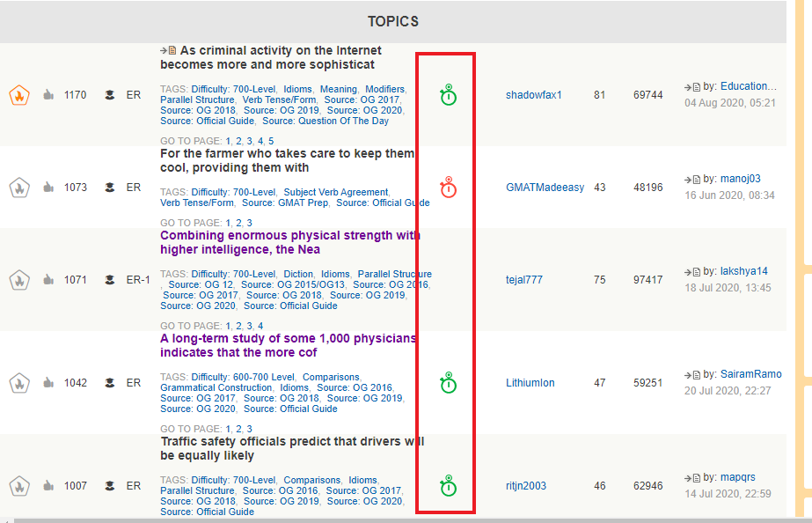Click the thumbs-up kudos icon next to 1073
This screenshot has height=523, width=812.
click(48, 188)
